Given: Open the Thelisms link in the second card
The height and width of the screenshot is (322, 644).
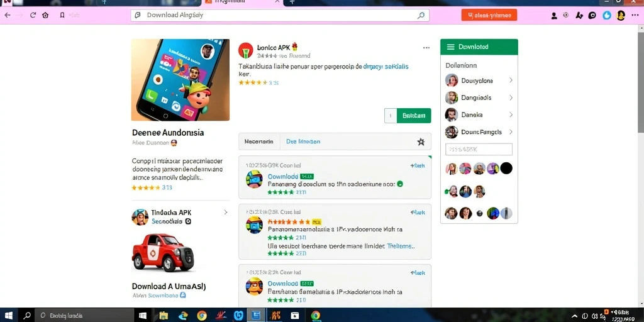Looking at the screenshot, I should pyautogui.click(x=401, y=246).
